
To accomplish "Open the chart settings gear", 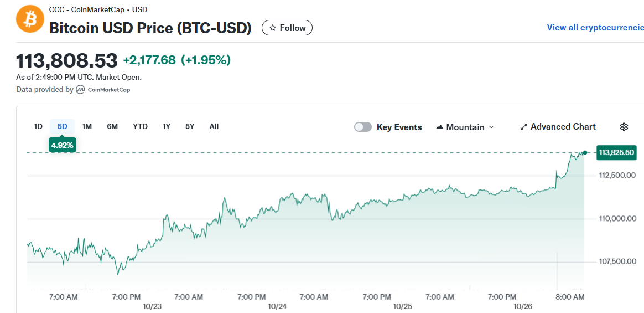I will point(624,127).
